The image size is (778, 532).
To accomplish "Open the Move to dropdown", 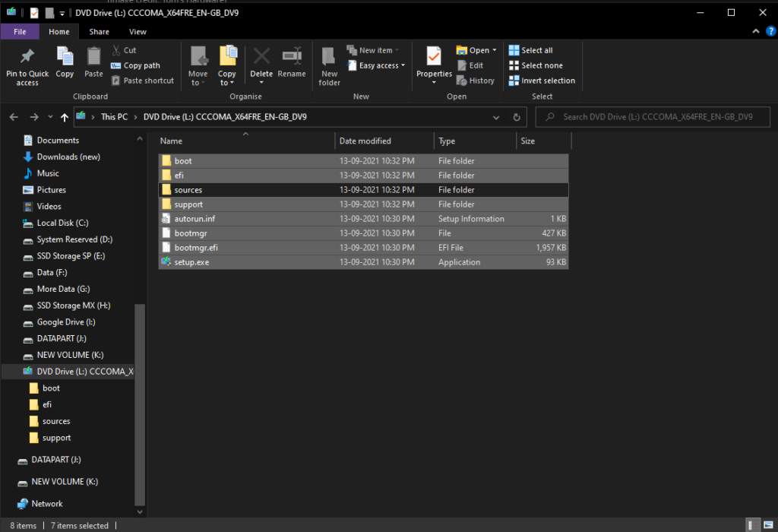I will click(198, 65).
